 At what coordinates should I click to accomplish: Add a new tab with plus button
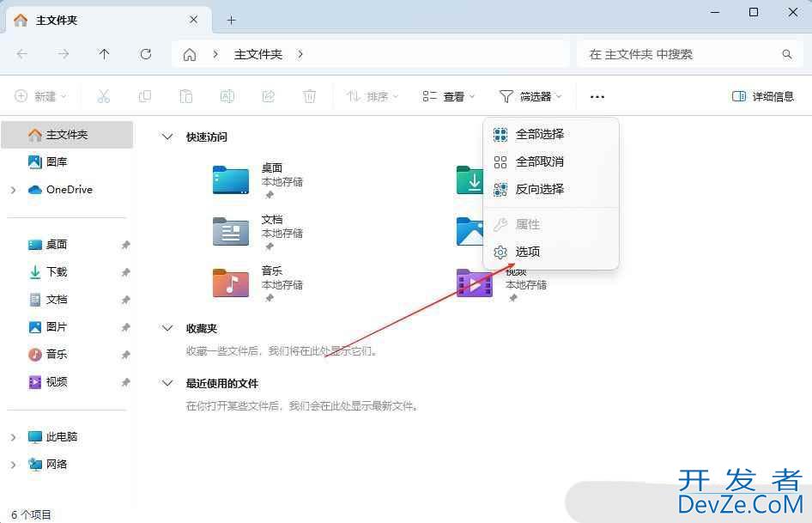(x=231, y=21)
